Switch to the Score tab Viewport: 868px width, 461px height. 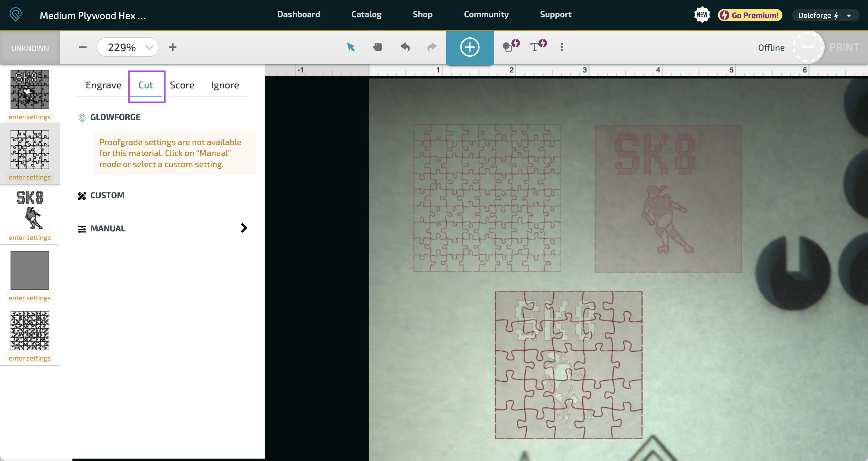coord(182,85)
